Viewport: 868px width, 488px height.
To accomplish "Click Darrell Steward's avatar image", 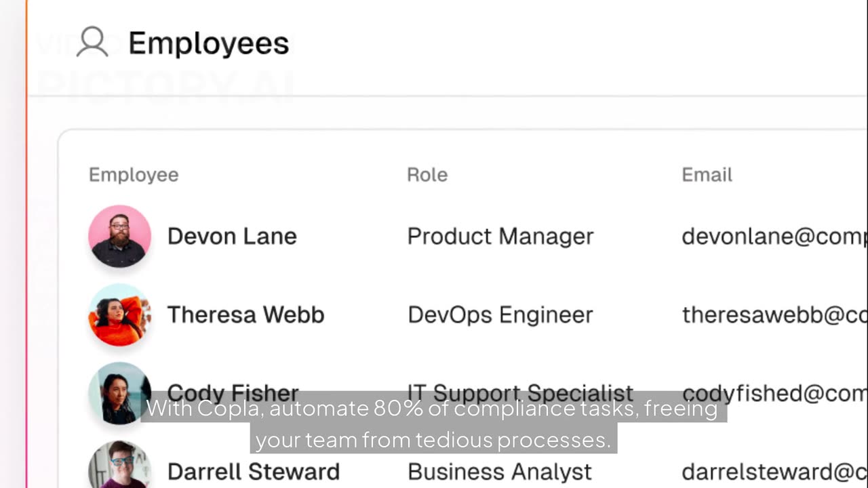I will click(119, 468).
